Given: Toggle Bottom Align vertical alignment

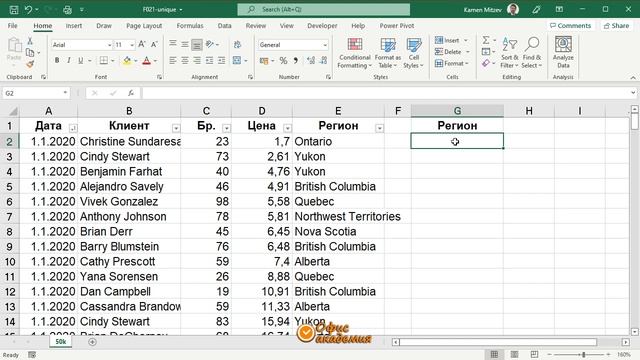Looking at the screenshot, I should pyautogui.click(x=197, y=44).
